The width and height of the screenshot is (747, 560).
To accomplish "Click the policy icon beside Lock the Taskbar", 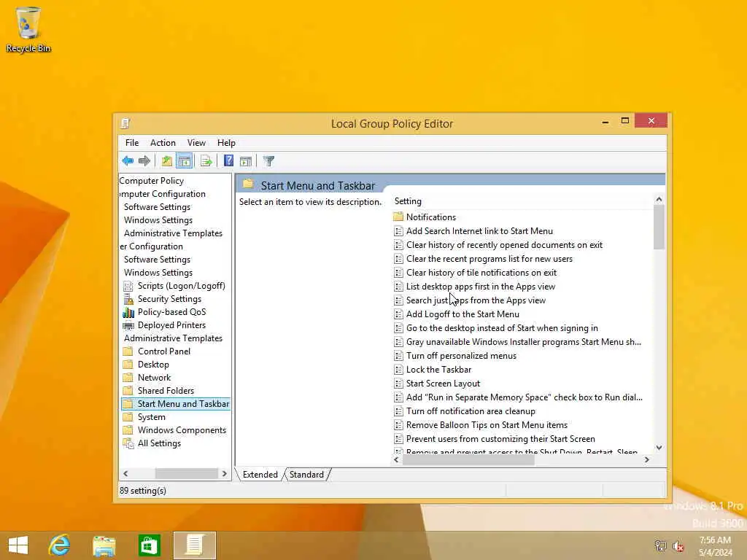I will coord(398,370).
